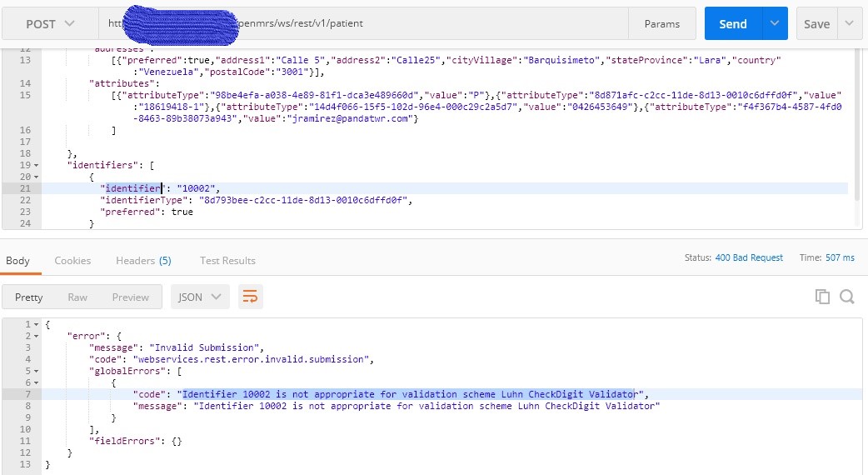Switch to the Headers (5) tab
Image resolution: width=868 pixels, height=475 pixels.
click(143, 261)
